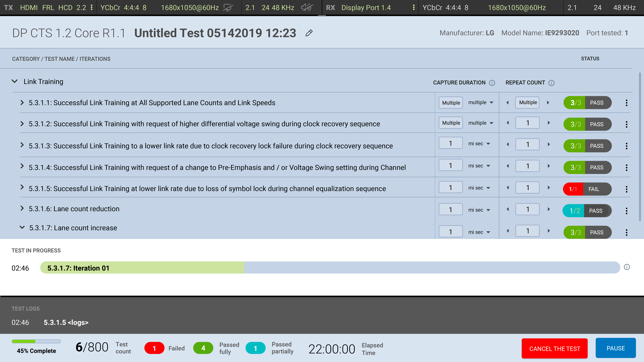Click the green Passed fully count badge
This screenshot has width=644, height=362.
pyautogui.click(x=203, y=348)
